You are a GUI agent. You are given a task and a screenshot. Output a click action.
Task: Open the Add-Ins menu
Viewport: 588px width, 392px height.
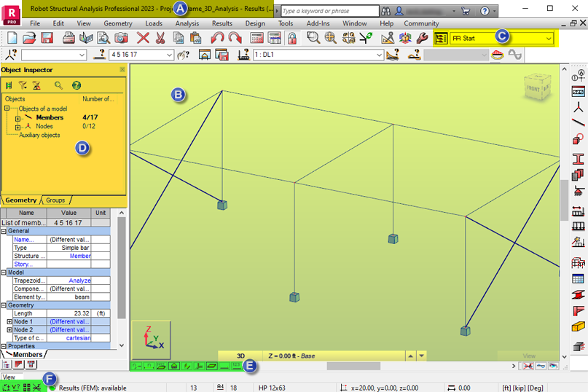318,23
